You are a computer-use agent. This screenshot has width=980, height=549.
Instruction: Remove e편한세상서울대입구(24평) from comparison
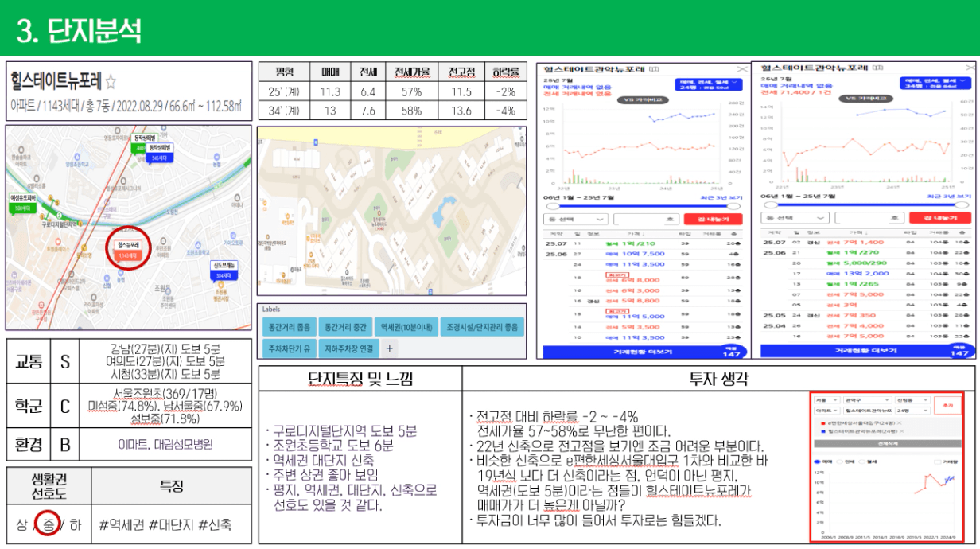(x=900, y=423)
